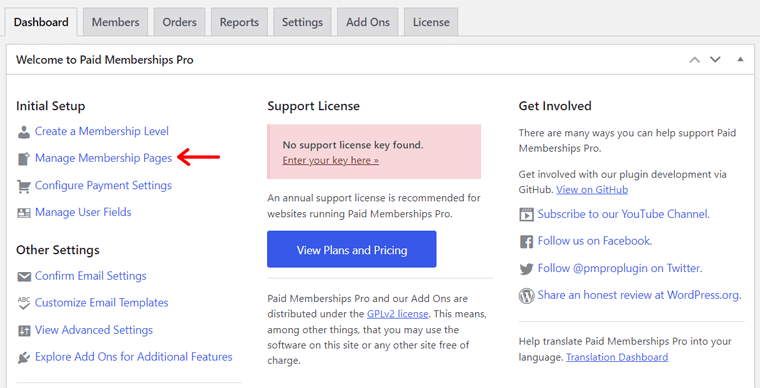The width and height of the screenshot is (760, 388).
Task: Select the Add Ons tab
Action: pos(367,22)
